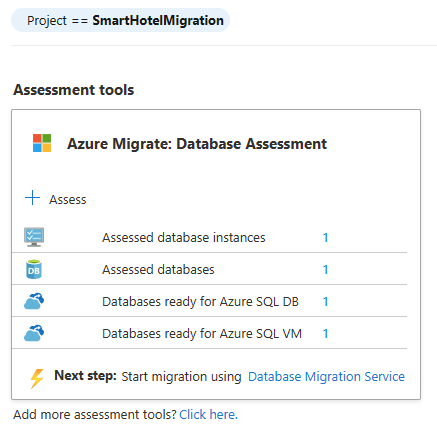
Task: Click the cloud icon for Azure SQL DB row
Action: point(34,301)
